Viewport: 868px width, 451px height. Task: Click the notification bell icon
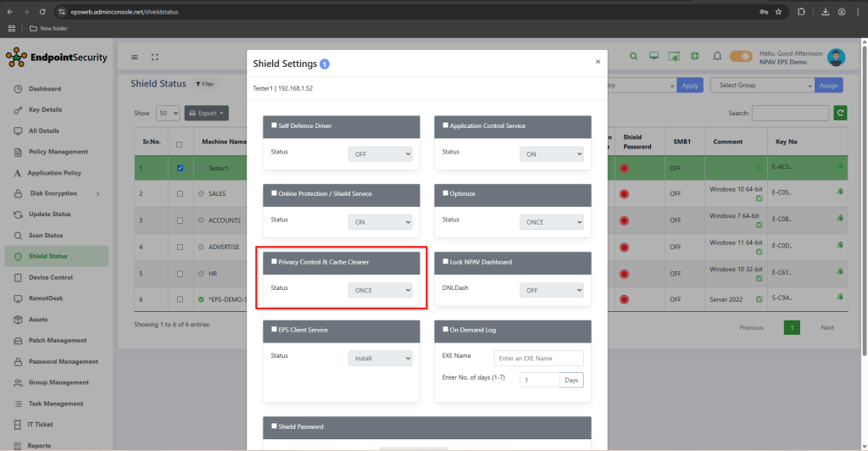pos(717,57)
